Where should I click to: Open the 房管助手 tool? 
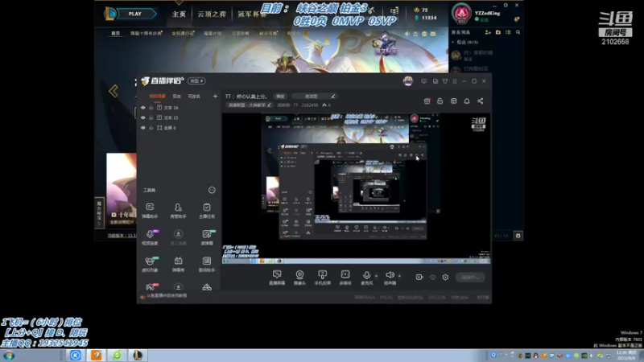click(x=178, y=211)
